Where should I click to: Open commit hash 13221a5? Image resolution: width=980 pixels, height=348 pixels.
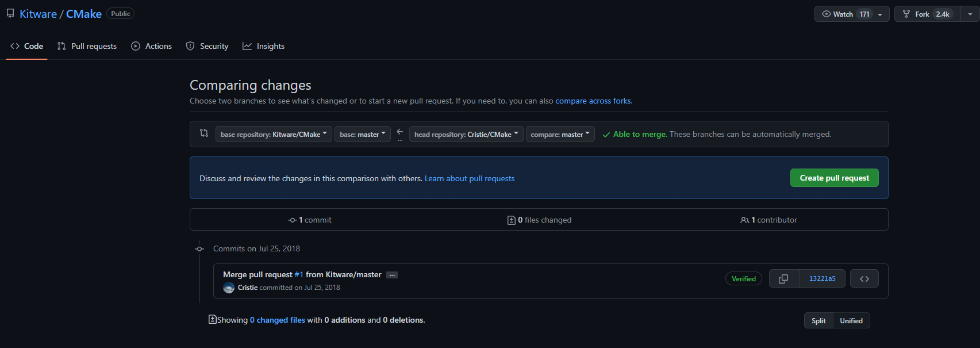point(823,278)
